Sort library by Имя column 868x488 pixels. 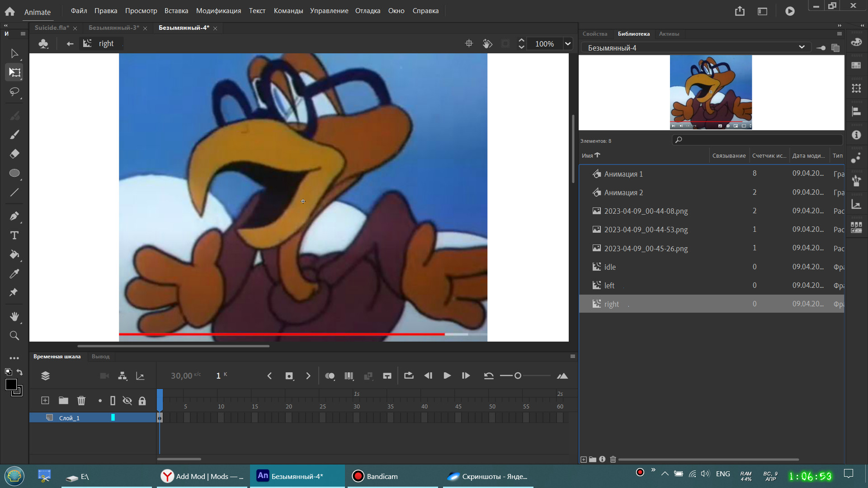[x=590, y=155]
